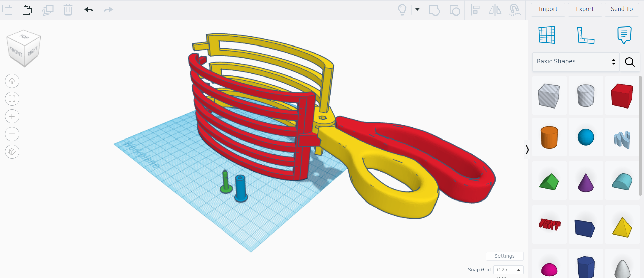Click the RIGHT face of view cube
The width and height of the screenshot is (644, 278).
click(x=32, y=51)
